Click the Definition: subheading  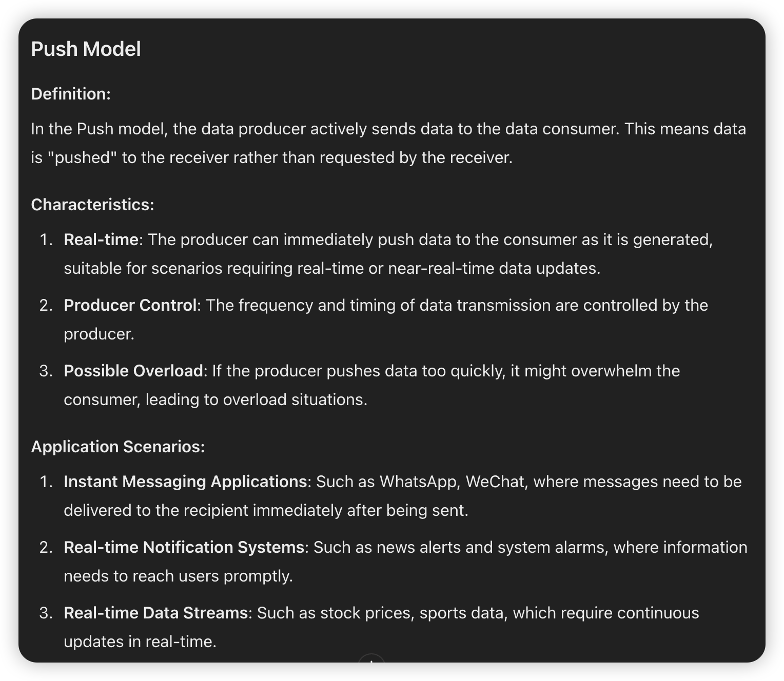click(x=71, y=94)
